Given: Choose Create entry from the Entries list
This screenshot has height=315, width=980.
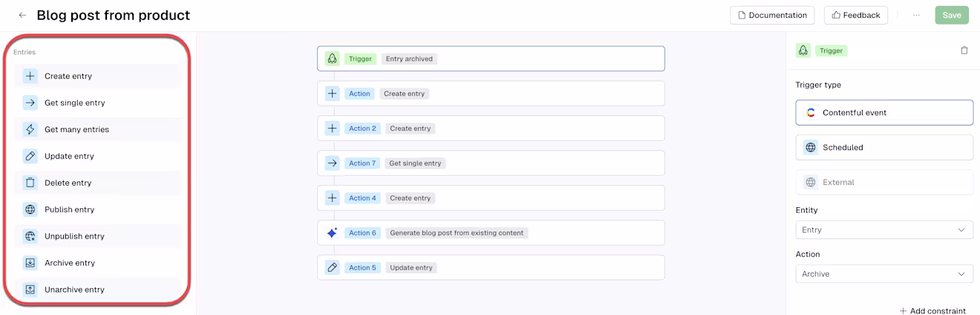Looking at the screenshot, I should [x=97, y=76].
